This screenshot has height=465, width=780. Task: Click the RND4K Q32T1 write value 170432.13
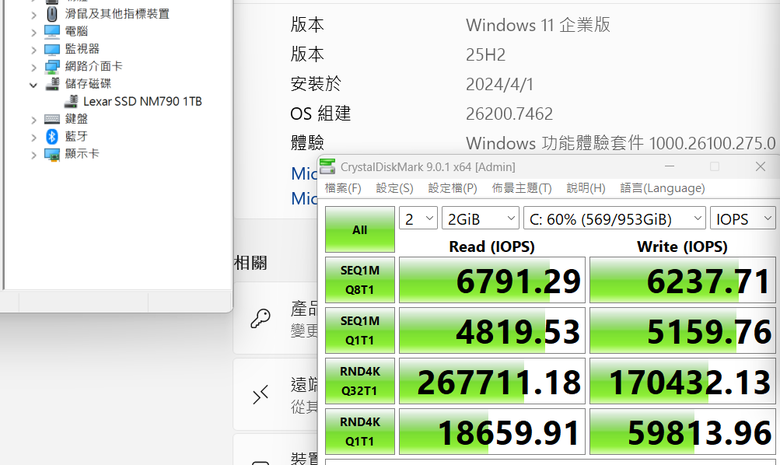click(x=682, y=381)
